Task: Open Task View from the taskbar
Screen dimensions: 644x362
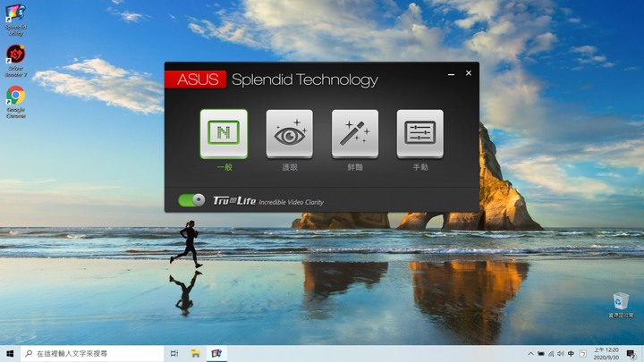Action: point(174,353)
